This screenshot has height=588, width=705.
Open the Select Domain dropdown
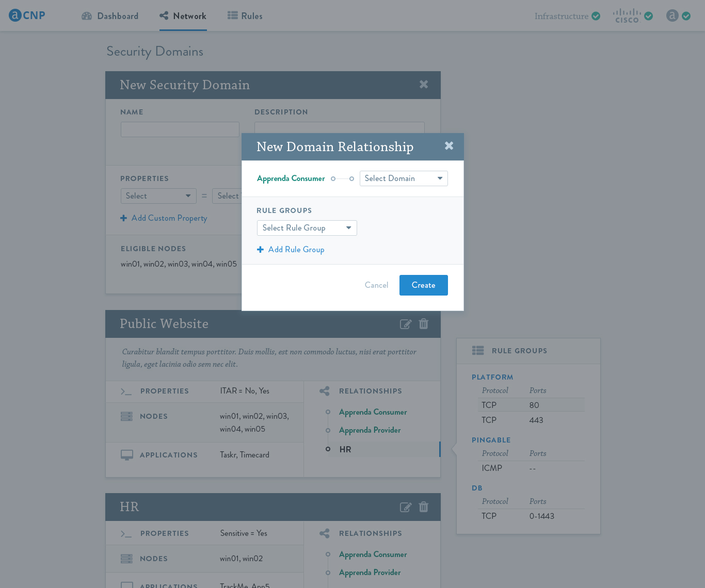coord(404,178)
